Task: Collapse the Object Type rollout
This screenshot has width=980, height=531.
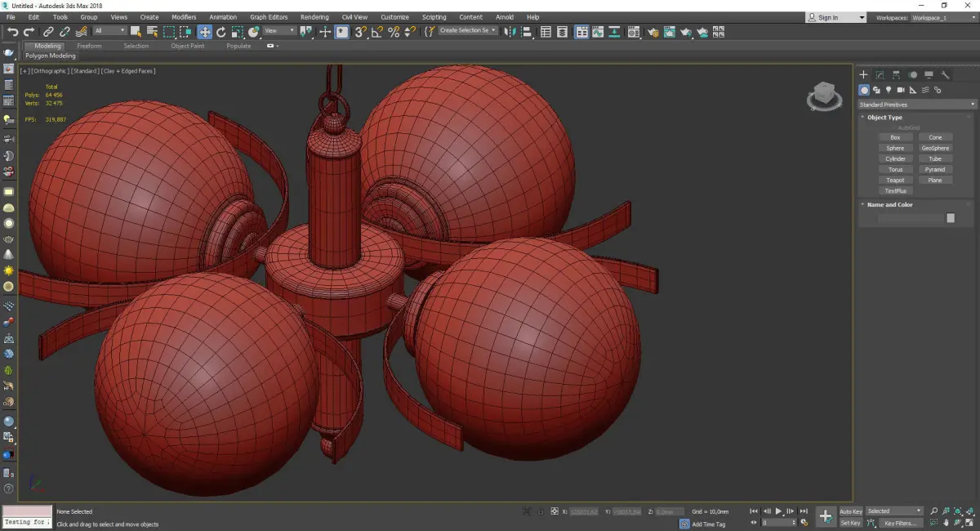Action: [x=884, y=118]
